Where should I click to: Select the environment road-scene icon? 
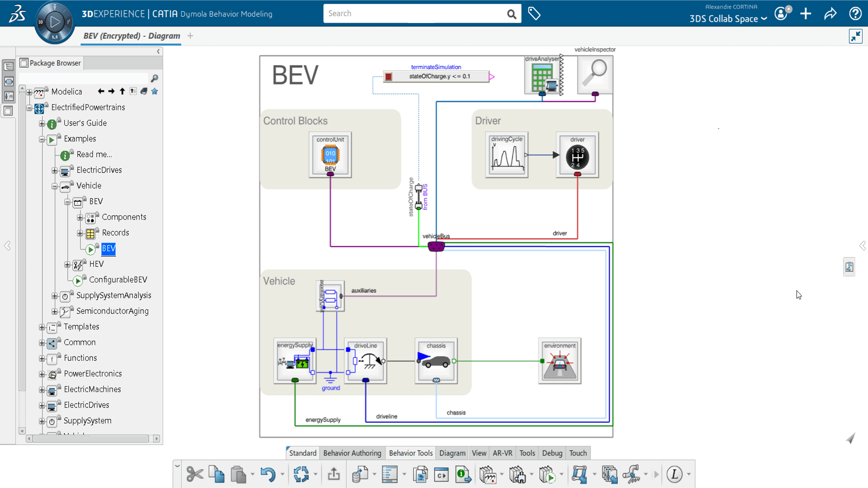(x=560, y=363)
